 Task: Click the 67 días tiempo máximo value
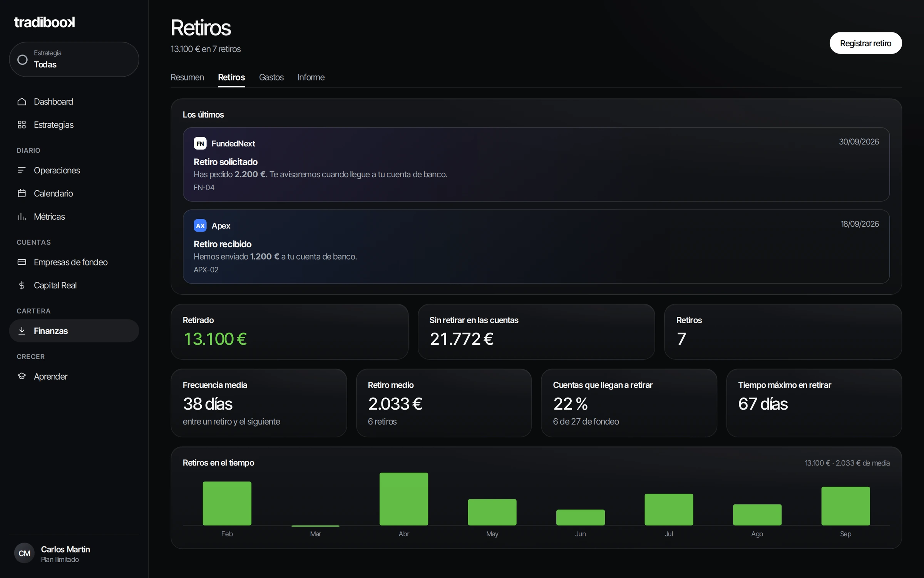(763, 404)
